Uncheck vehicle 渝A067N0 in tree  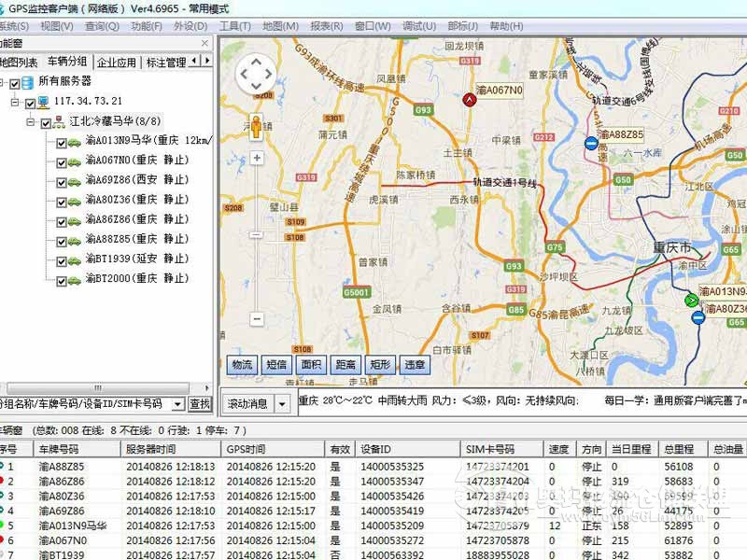pyautogui.click(x=62, y=162)
